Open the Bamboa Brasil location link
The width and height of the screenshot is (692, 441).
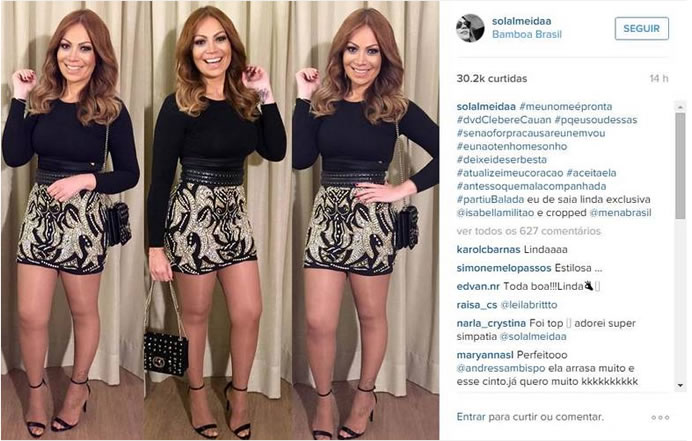pos(527,34)
